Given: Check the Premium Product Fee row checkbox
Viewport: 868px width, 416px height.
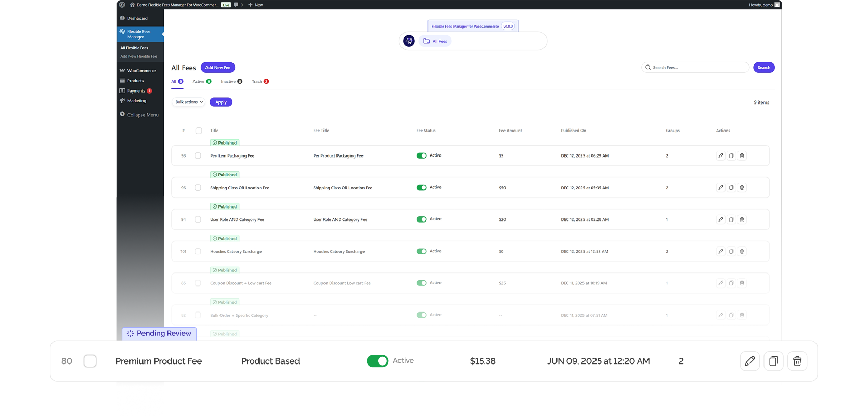Looking at the screenshot, I should click(90, 361).
